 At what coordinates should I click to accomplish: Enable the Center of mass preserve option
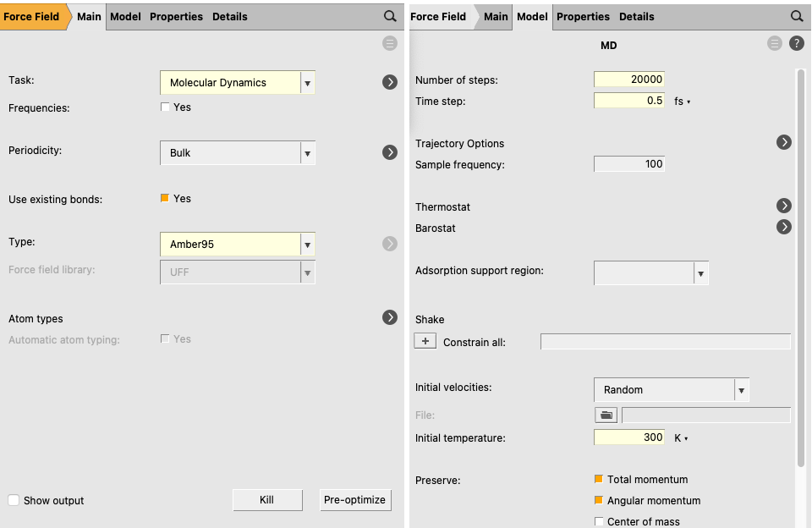click(600, 521)
